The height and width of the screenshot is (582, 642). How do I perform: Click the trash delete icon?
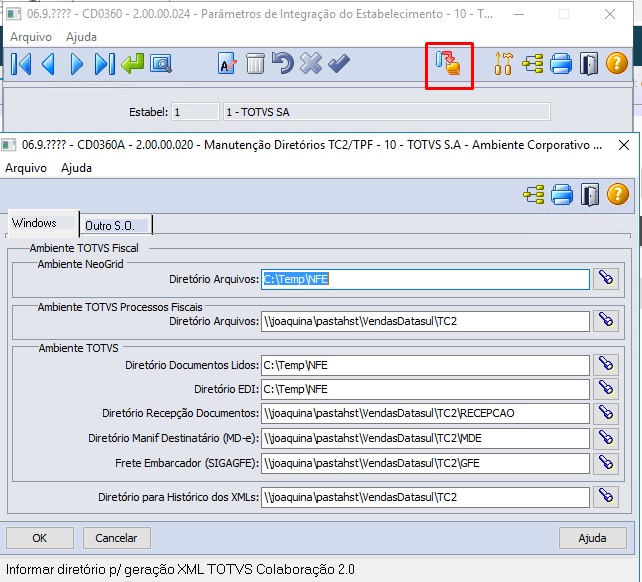(x=255, y=63)
